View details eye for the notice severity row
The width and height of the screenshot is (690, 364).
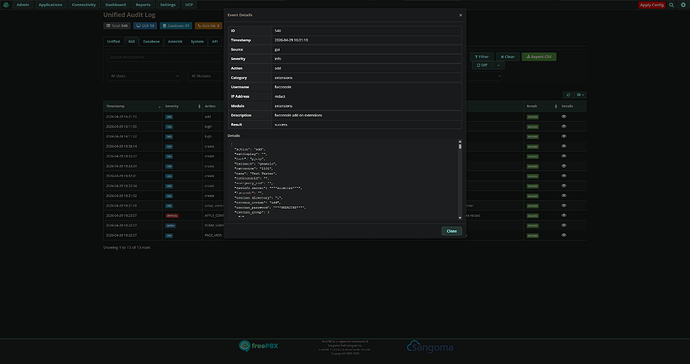[x=564, y=225]
